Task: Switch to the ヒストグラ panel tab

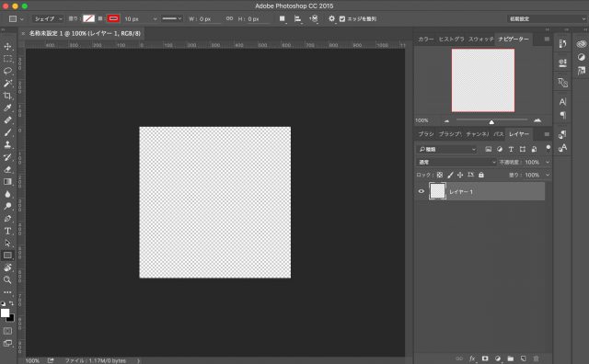Action: pyautogui.click(x=451, y=39)
